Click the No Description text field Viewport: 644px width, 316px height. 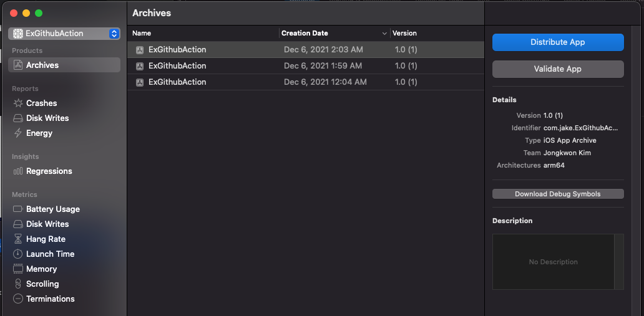(x=554, y=262)
